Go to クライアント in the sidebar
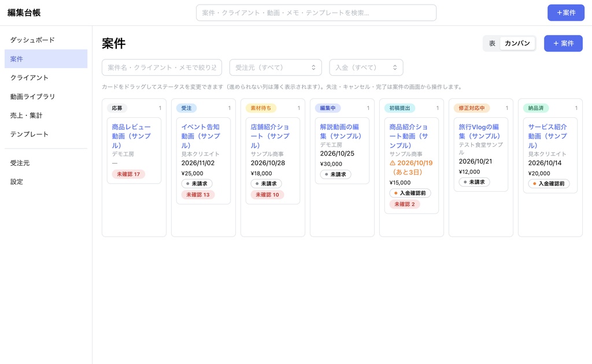The image size is (592, 364). 46,77
